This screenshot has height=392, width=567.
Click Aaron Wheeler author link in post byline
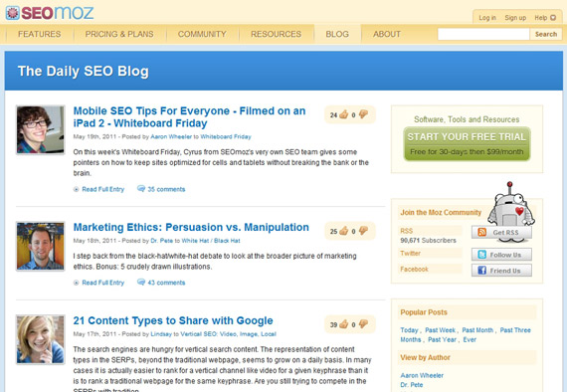(x=171, y=136)
